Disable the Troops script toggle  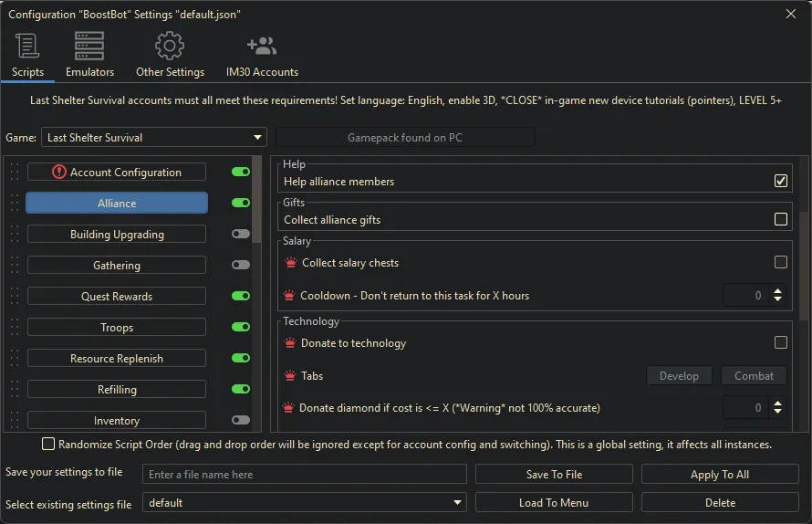pos(241,327)
